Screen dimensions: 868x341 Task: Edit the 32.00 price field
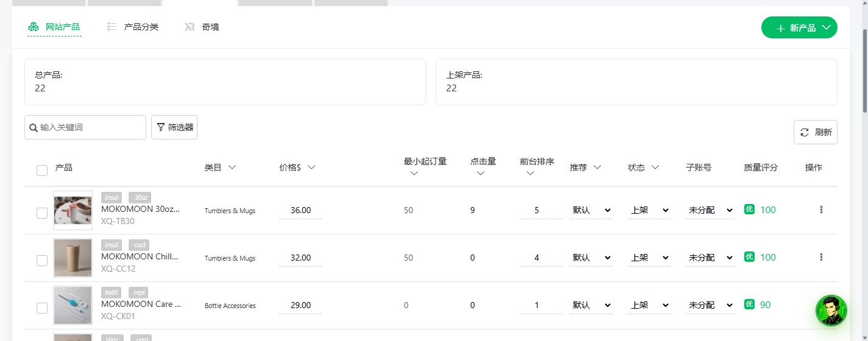click(x=301, y=258)
